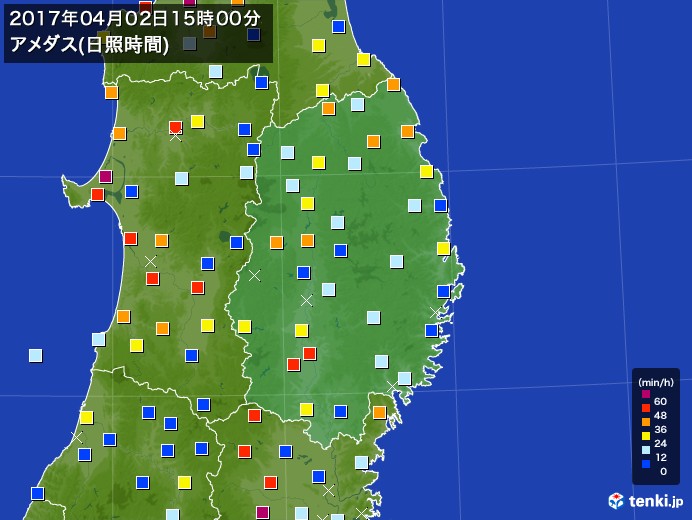692x520 pixels.
Task: Click the magenta swatch in the legend
Action: click(646, 394)
